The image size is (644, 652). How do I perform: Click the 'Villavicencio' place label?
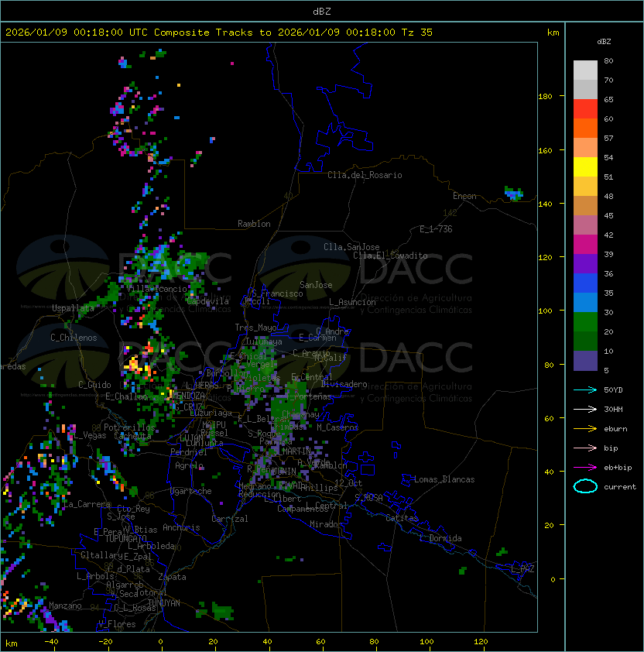tap(157, 289)
